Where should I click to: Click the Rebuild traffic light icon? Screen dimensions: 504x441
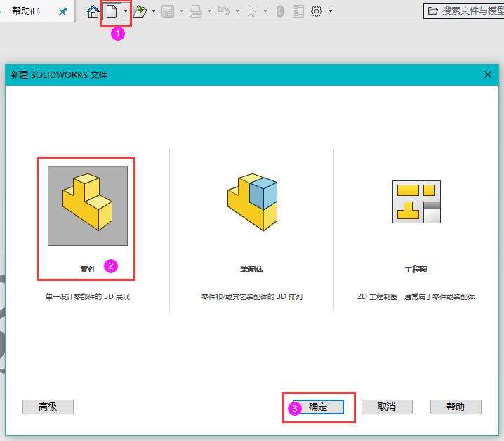point(280,11)
